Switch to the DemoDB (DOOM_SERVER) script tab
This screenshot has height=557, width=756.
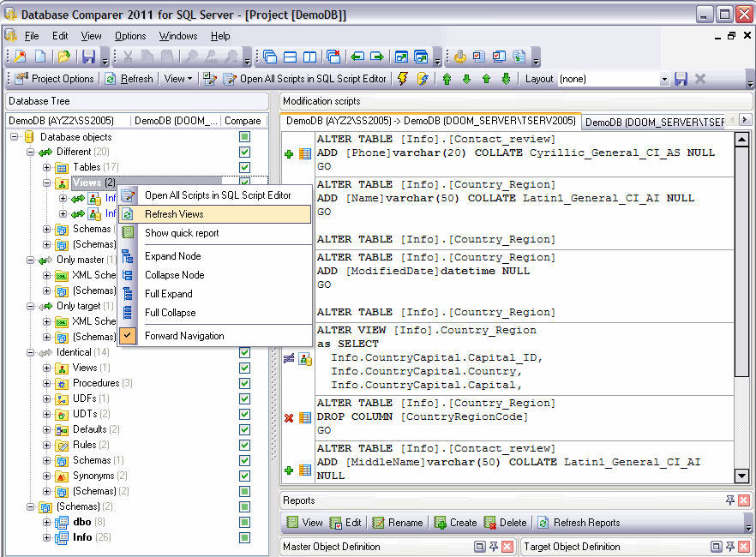coord(654,121)
